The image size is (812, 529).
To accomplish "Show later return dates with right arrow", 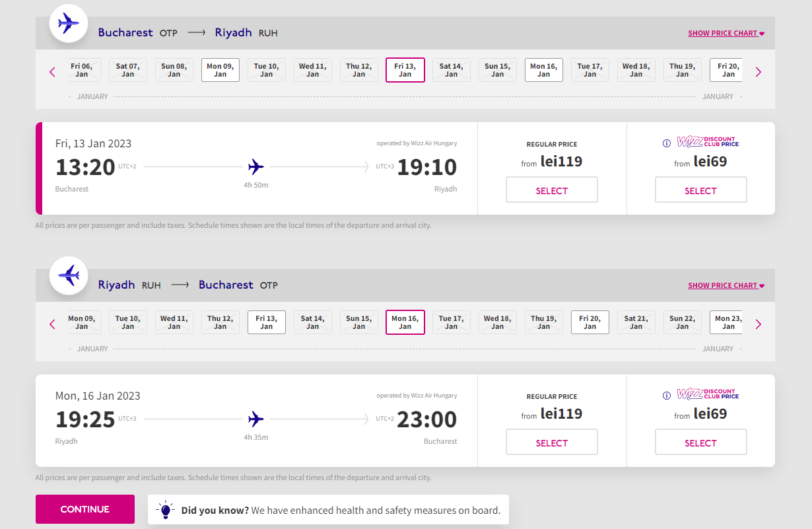I will [x=758, y=324].
